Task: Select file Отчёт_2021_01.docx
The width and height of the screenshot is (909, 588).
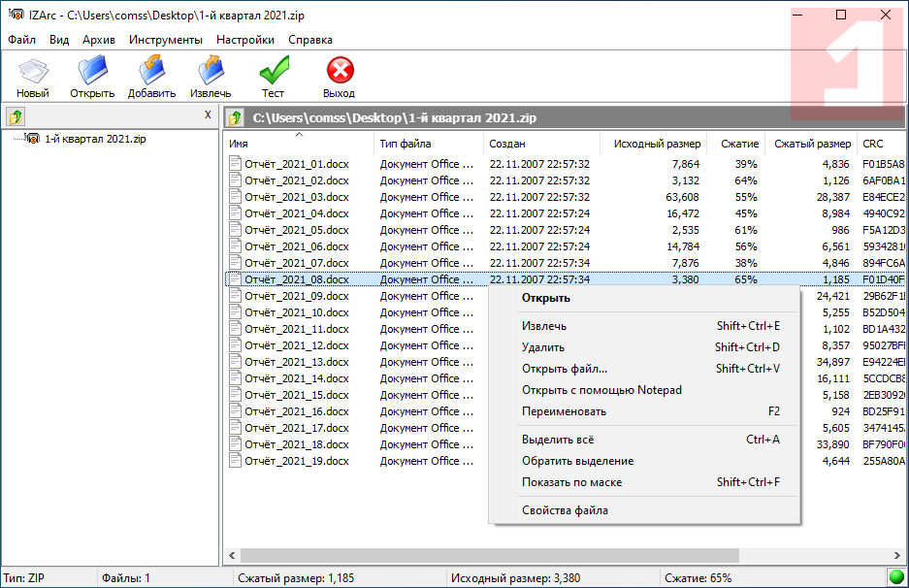Action: [297, 164]
